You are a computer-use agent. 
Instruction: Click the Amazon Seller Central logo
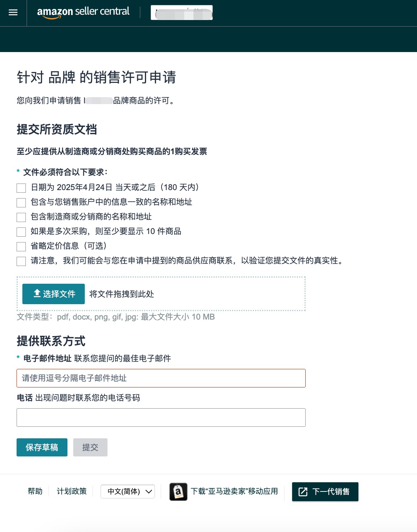(x=83, y=12)
